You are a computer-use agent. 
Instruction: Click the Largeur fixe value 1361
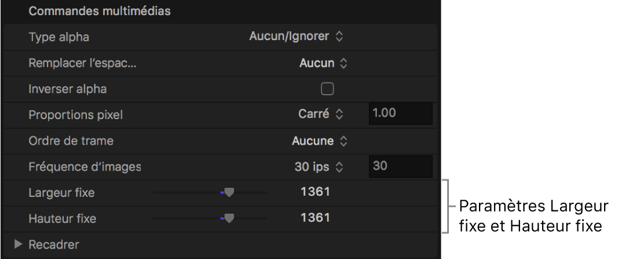(x=316, y=192)
